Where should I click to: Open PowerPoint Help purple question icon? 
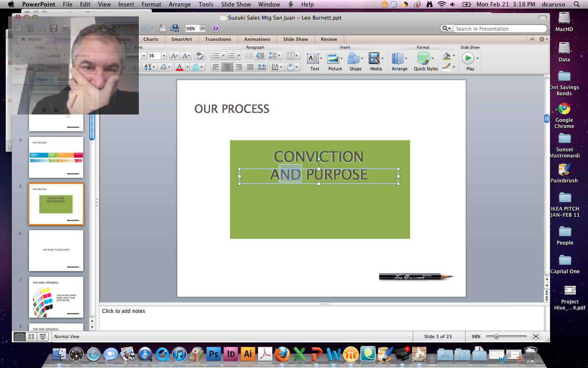tap(216, 28)
